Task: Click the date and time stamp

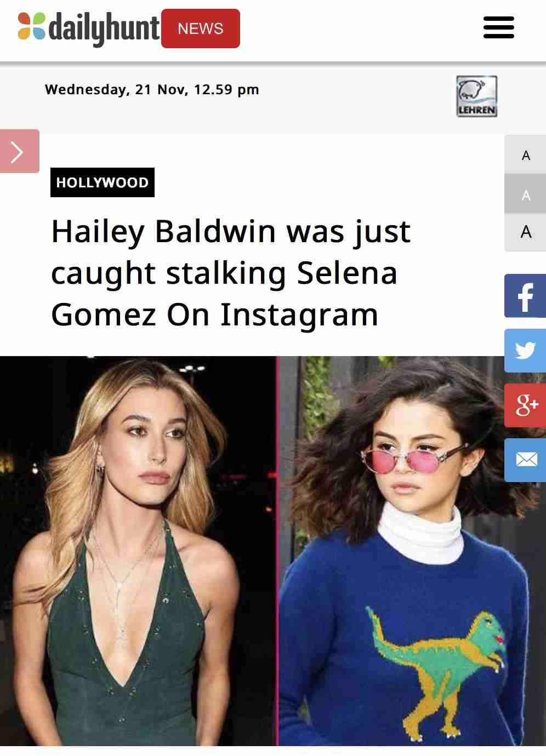Action: click(152, 89)
